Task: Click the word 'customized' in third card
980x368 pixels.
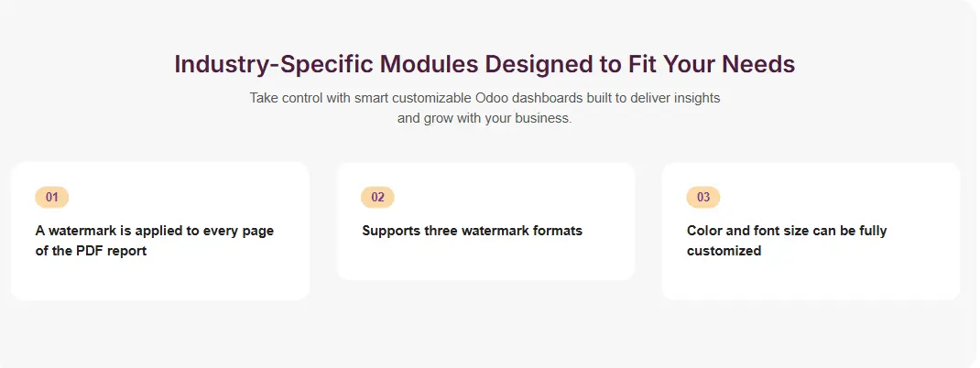Action: (724, 251)
